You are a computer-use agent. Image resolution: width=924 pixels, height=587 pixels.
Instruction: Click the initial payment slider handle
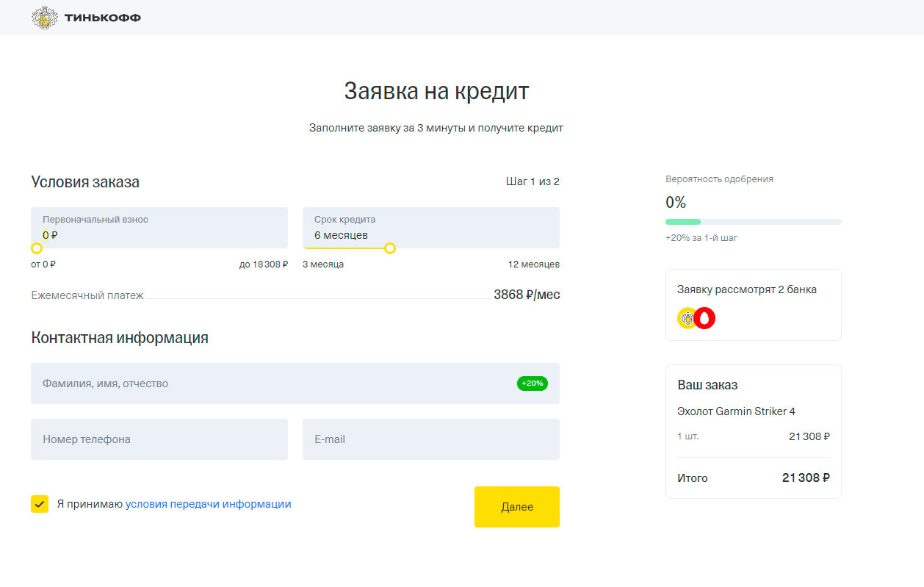coord(37,248)
